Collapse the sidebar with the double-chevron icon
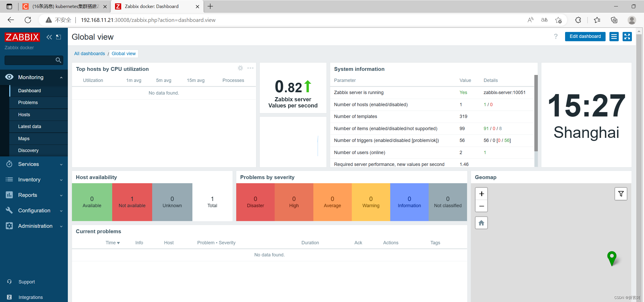Viewport: 644px width, 302px height. click(x=49, y=37)
